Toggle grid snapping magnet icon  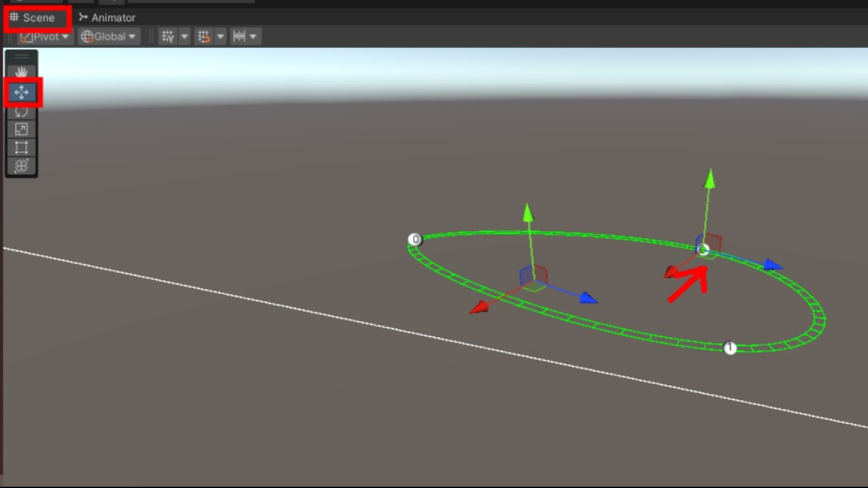coord(203,37)
